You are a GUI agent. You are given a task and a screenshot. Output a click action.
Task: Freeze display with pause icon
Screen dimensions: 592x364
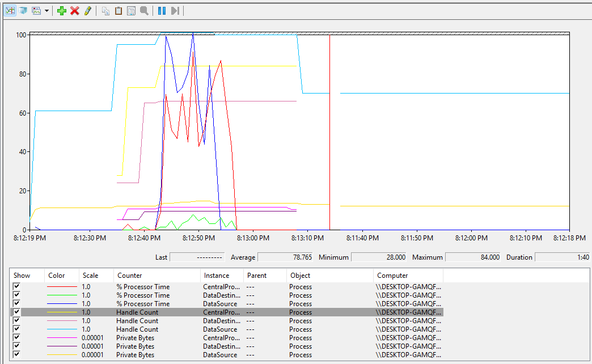point(162,11)
